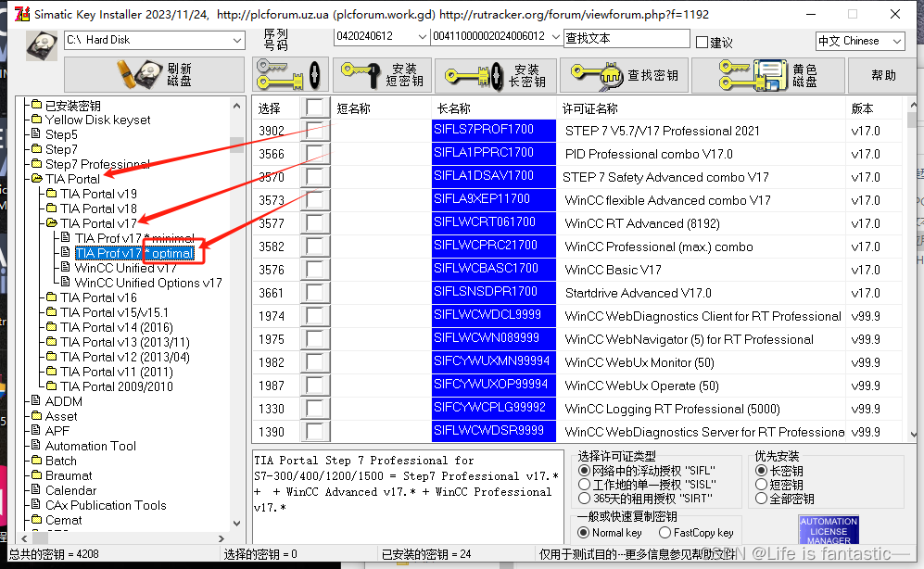Image resolution: width=924 pixels, height=569 pixels.
Task: Click document icon beside Calendar
Action: coord(36,489)
